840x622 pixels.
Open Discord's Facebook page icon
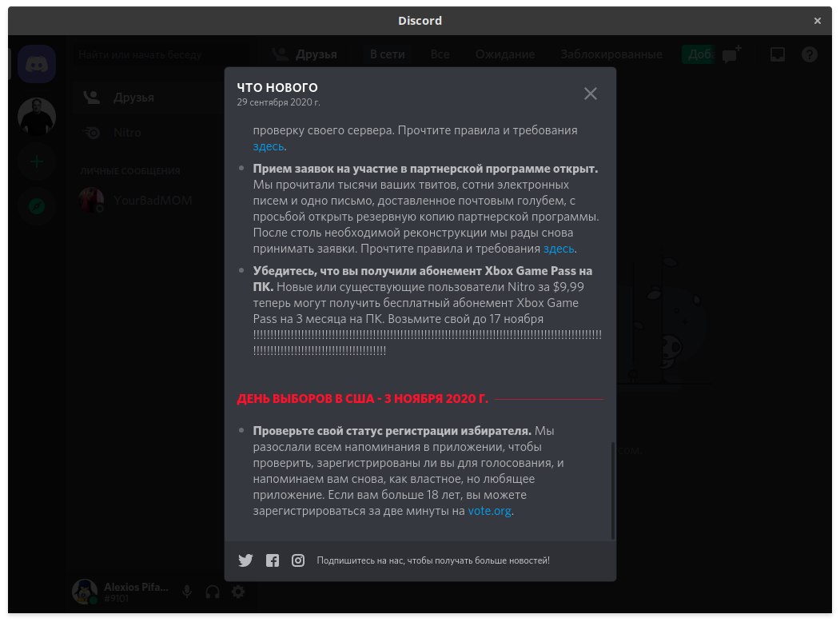(273, 560)
